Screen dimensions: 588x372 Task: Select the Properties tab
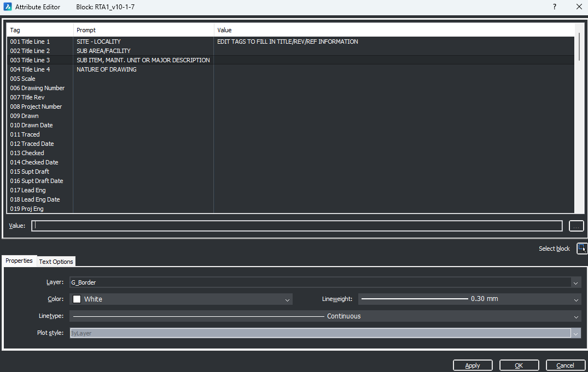pyautogui.click(x=19, y=261)
